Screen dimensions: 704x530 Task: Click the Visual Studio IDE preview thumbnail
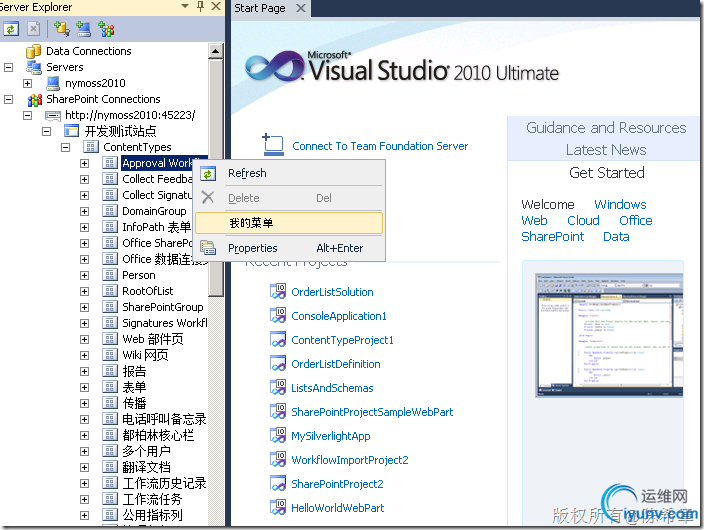click(609, 335)
